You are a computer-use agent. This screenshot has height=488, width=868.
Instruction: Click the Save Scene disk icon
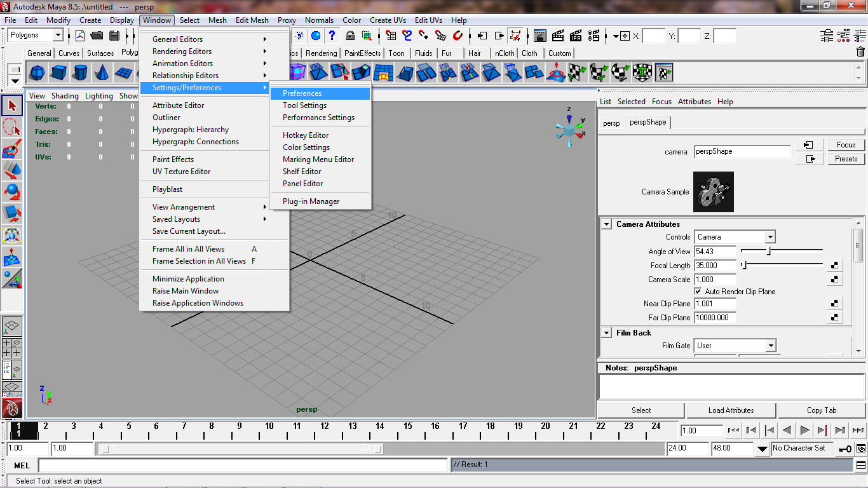click(x=114, y=36)
